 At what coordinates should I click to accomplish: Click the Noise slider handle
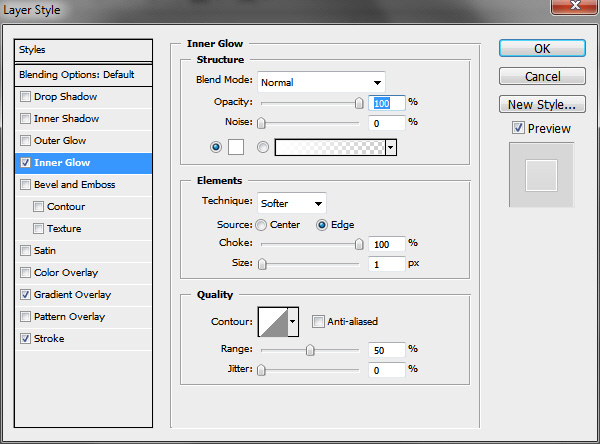(x=261, y=123)
